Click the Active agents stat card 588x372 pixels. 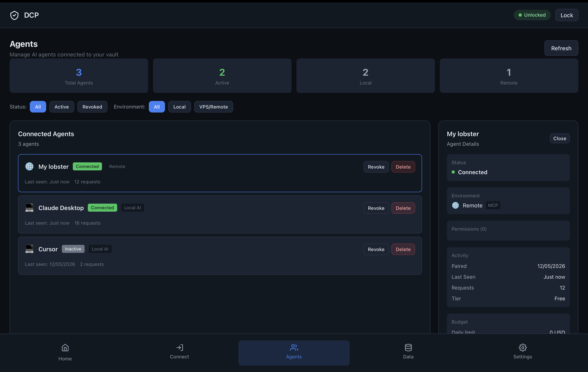[x=222, y=75]
